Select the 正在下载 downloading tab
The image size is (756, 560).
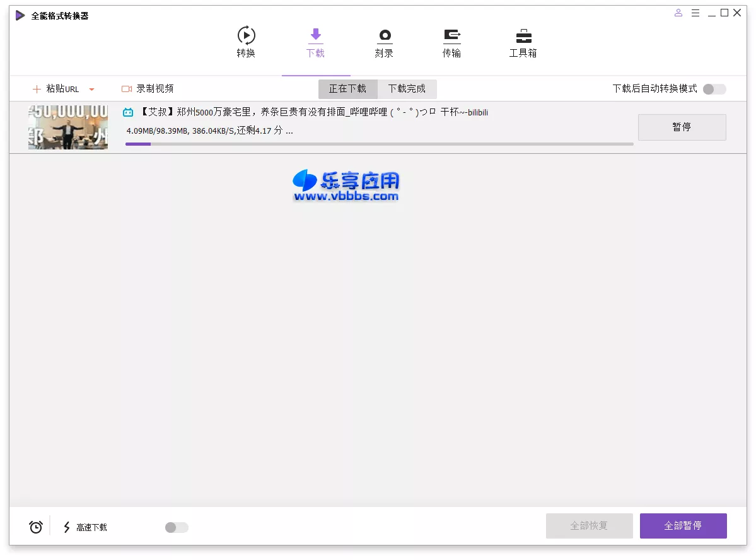click(347, 89)
